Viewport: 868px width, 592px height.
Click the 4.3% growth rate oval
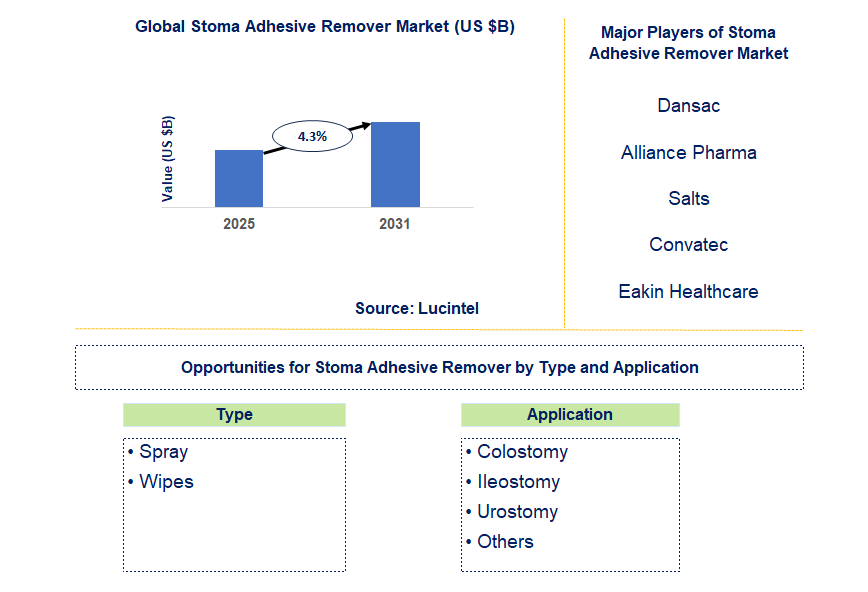point(312,136)
